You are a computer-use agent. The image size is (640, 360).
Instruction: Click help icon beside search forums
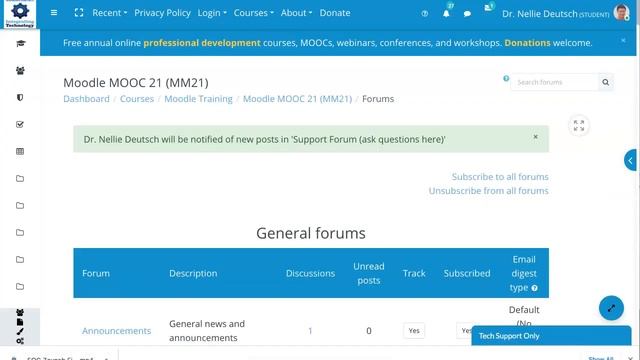(x=506, y=78)
